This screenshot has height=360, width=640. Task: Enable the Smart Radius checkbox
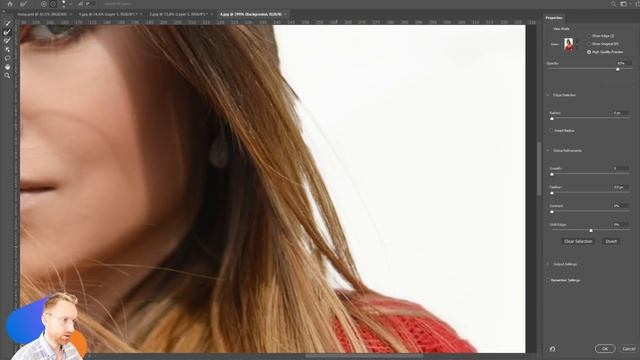[x=551, y=131]
